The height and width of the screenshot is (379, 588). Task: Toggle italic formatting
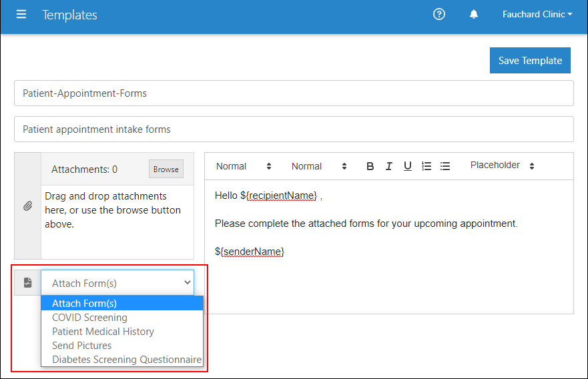tap(389, 166)
